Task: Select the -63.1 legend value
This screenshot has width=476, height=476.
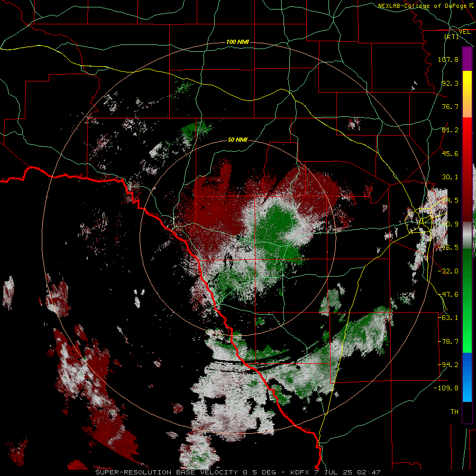Action: 448,318
